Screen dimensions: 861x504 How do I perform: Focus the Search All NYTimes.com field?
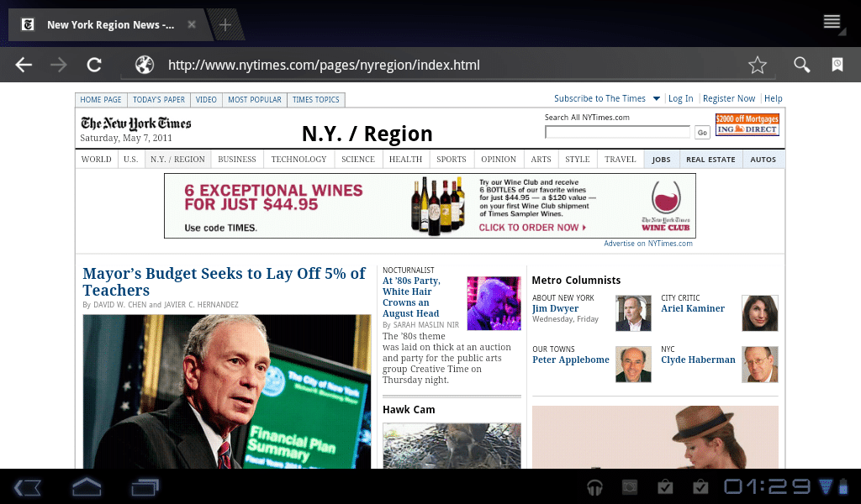617,132
